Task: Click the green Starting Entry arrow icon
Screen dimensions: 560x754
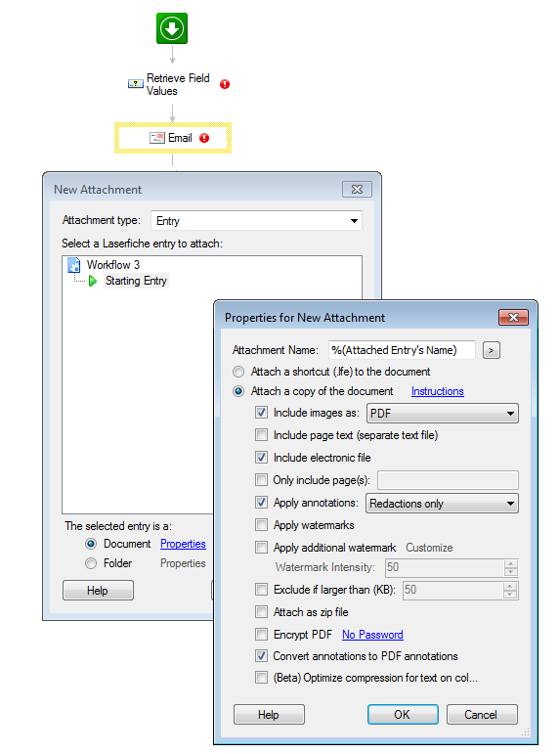Action: tap(93, 281)
